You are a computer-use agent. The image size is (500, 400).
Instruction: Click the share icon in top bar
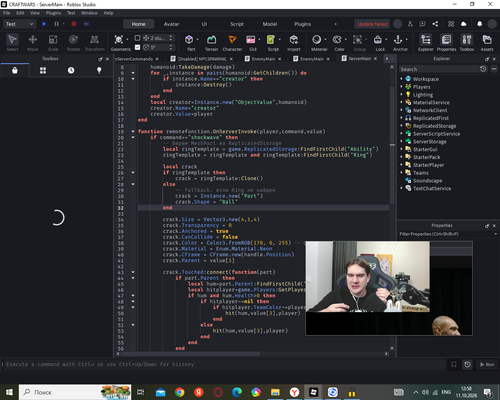point(435,24)
